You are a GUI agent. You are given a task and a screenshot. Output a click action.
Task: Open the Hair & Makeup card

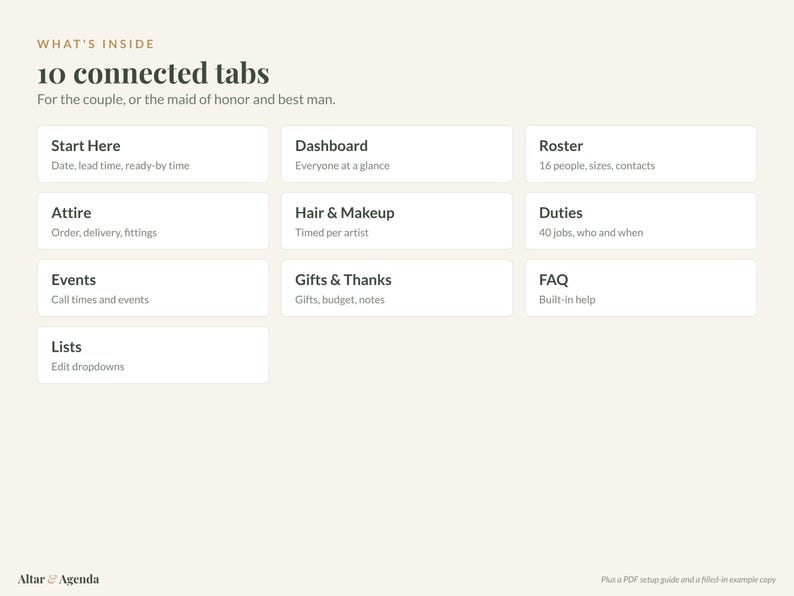[x=396, y=221]
